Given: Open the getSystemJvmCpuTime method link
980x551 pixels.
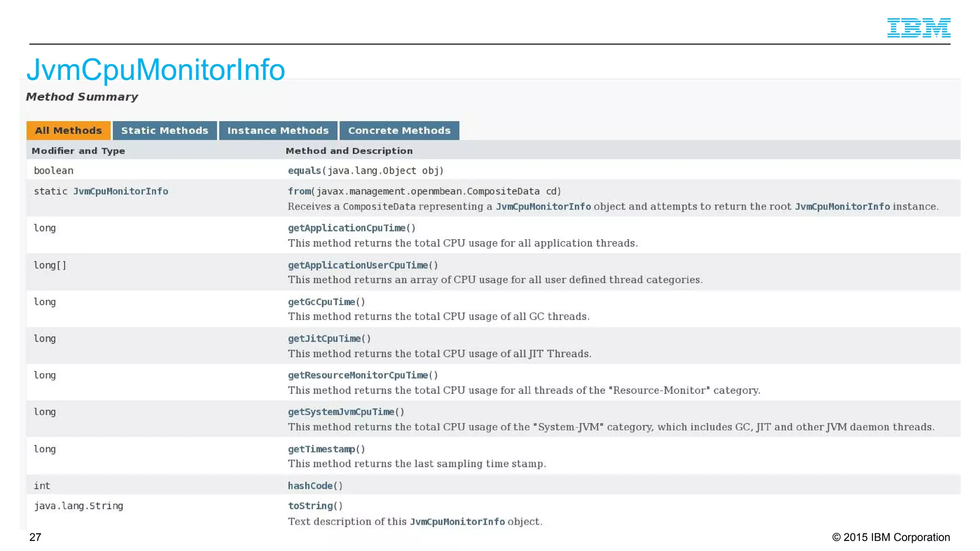Looking at the screenshot, I should [341, 412].
